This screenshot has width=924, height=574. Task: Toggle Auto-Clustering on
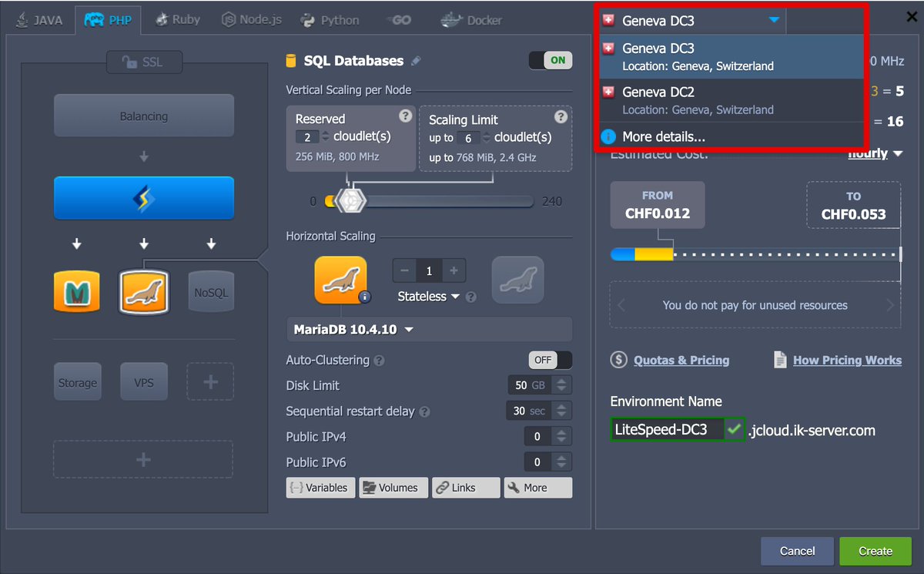click(x=551, y=360)
